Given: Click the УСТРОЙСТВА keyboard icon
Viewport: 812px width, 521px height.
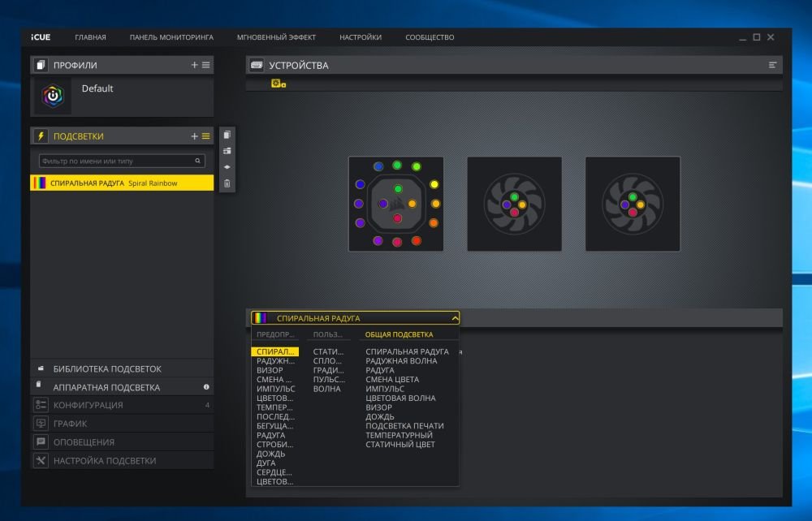Looking at the screenshot, I should coord(257,65).
